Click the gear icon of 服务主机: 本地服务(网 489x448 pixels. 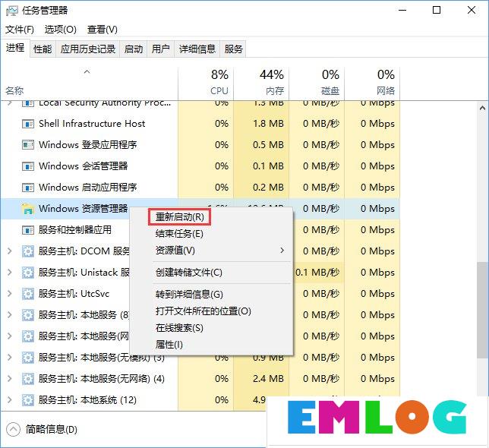28,336
